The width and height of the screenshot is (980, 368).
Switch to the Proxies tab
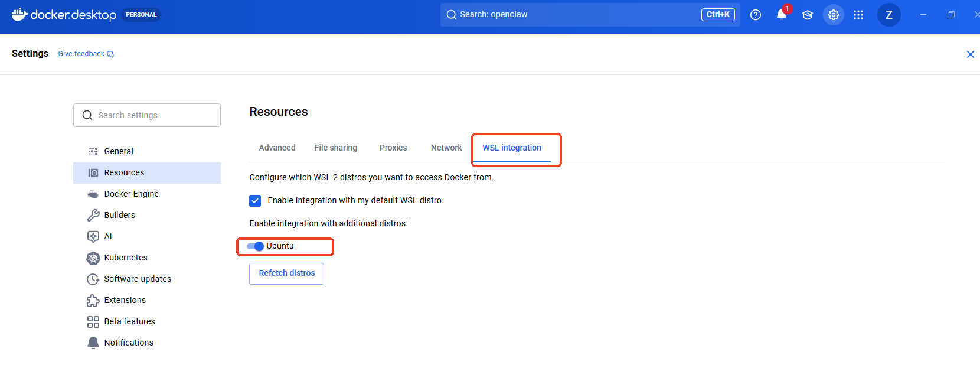tap(393, 148)
